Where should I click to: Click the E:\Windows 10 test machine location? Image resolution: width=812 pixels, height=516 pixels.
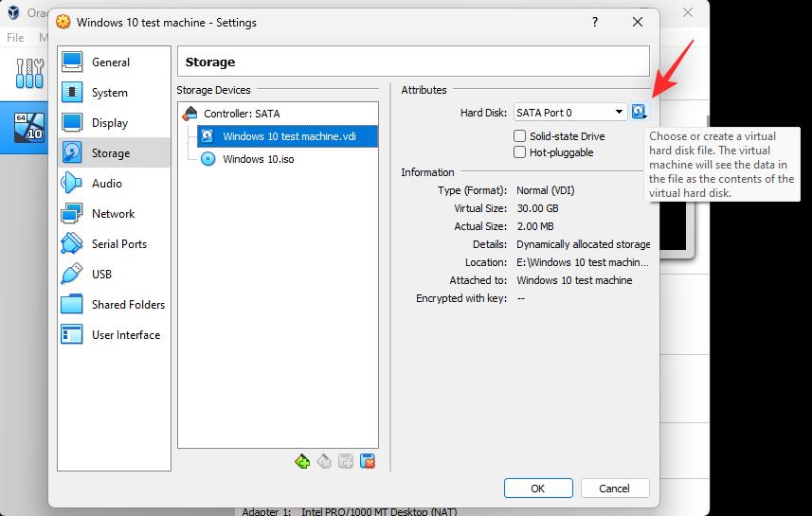(x=582, y=262)
